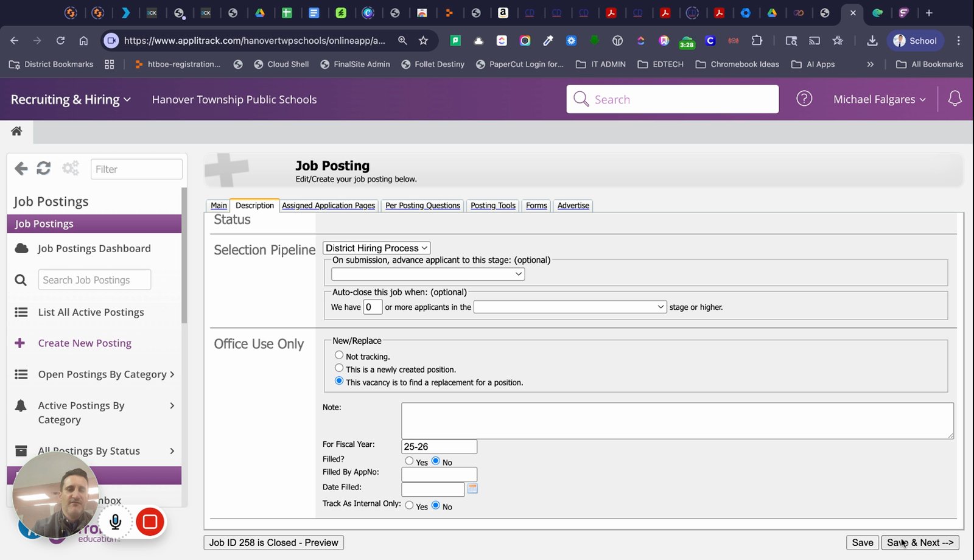Open sidebar settings gears icon
Screen dimensions: 974x560
click(x=71, y=169)
